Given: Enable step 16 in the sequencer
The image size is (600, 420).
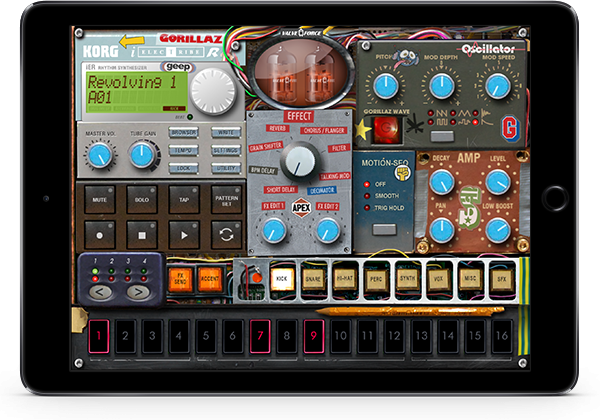Looking at the screenshot, I should (502, 336).
